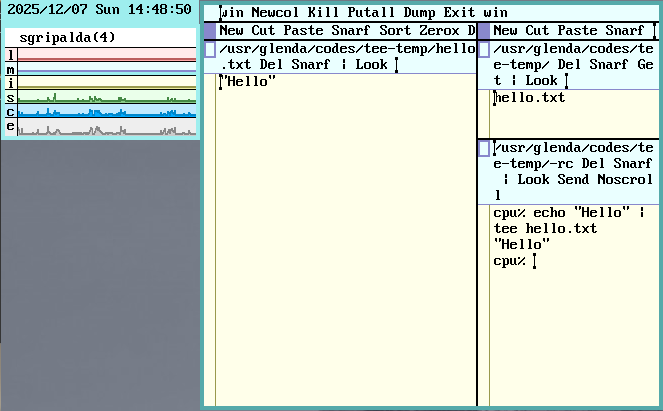Click "Hello" text in the hello.txt window body
Screen dimensions: 663x411
click(x=248, y=81)
